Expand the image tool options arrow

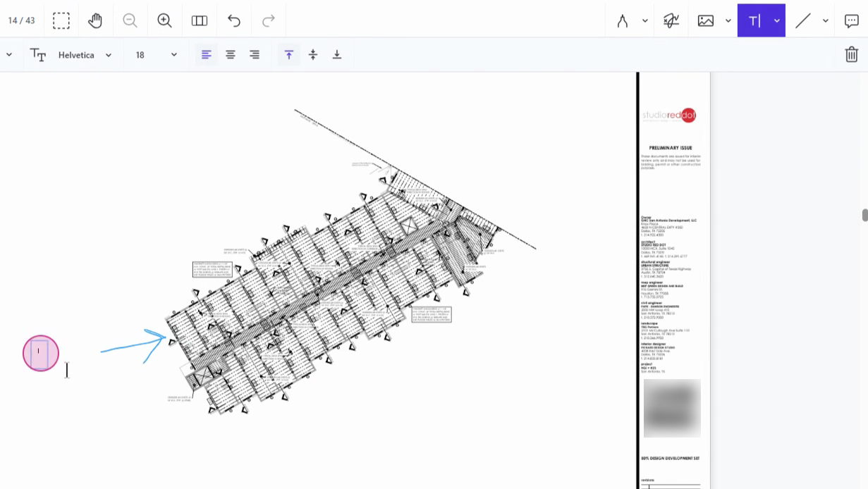(x=728, y=21)
